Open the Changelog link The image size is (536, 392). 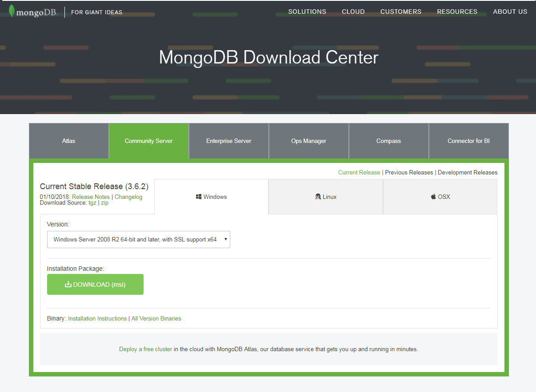click(x=128, y=197)
